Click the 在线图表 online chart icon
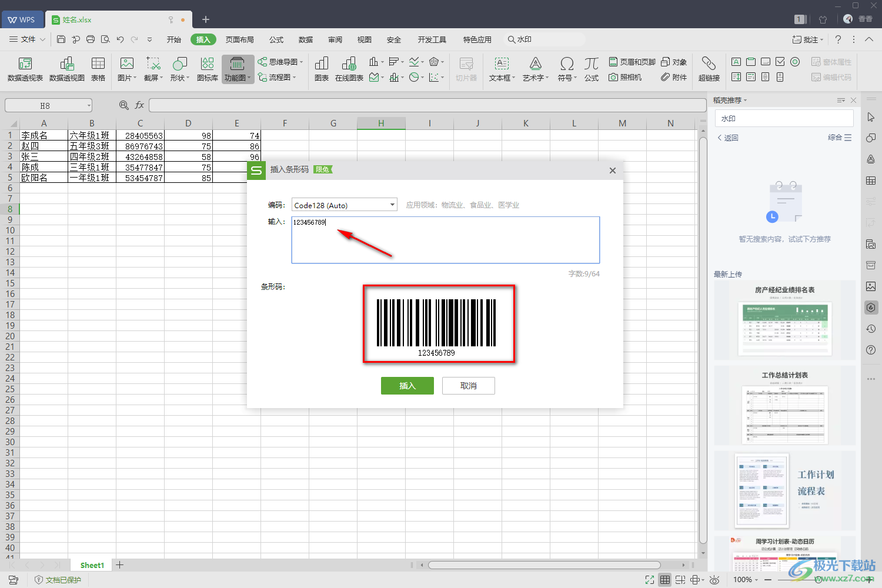Screen dimensions: 882x588 point(349,69)
